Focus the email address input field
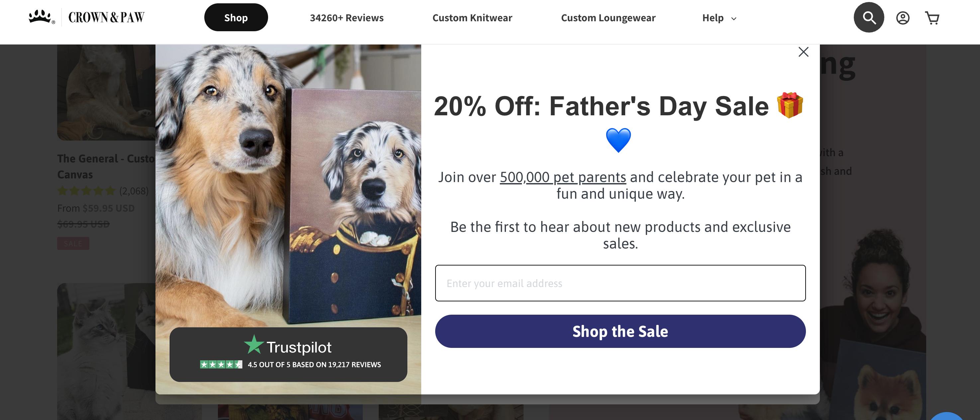 [620, 283]
